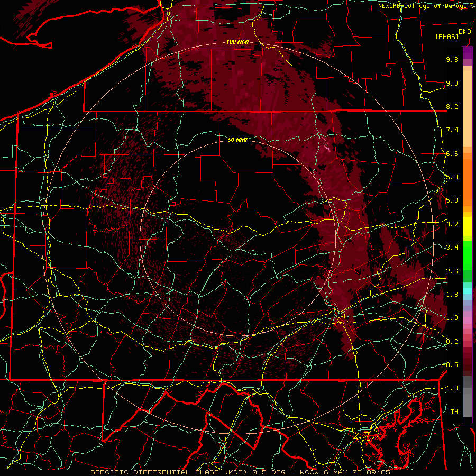Click the 1.0 color scale value
Viewport: 476px width, 476px height.
452,318
